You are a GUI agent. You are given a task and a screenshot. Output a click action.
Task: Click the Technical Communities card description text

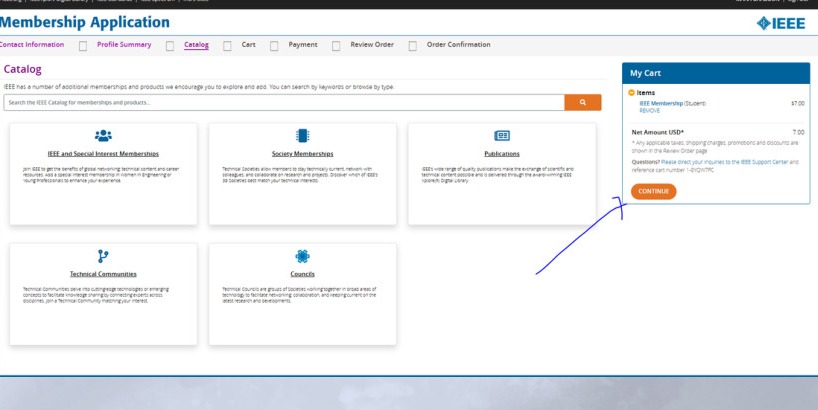pos(96,295)
